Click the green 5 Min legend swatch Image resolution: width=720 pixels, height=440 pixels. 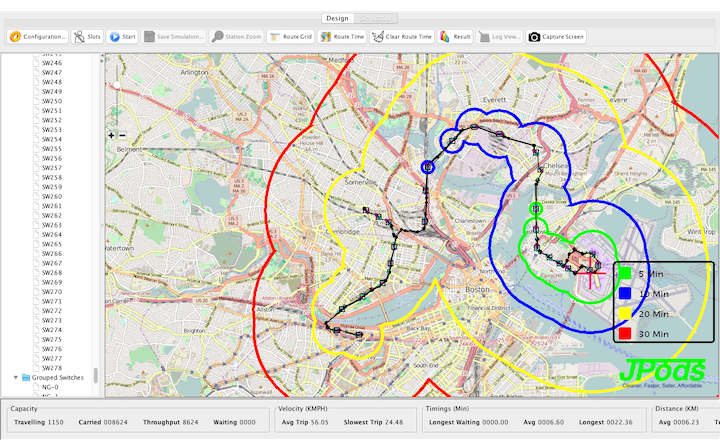point(625,273)
